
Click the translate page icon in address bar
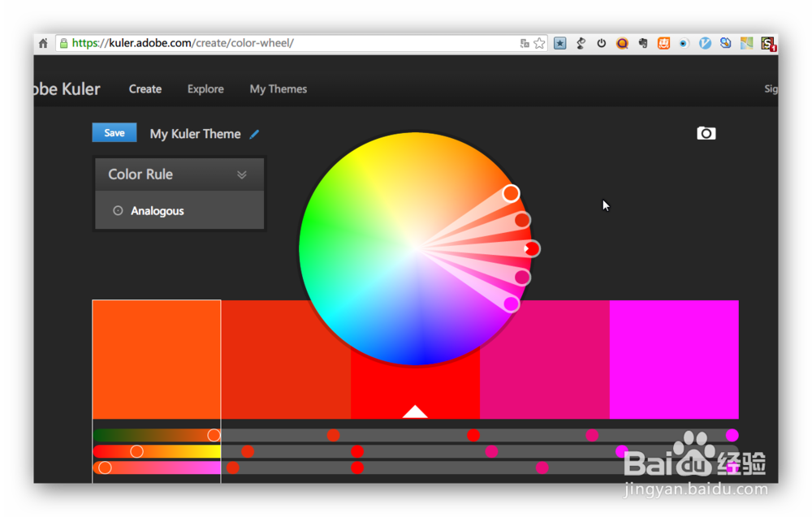[x=525, y=44]
